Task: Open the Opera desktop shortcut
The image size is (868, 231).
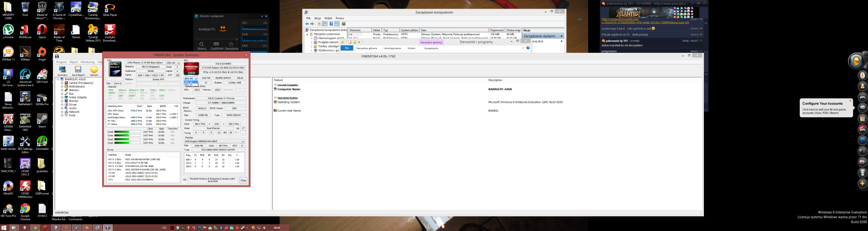Action: [42, 32]
